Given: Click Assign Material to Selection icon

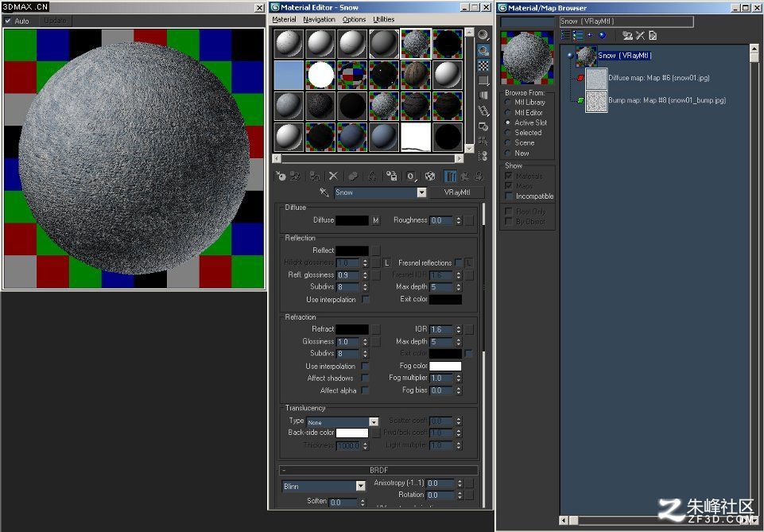Looking at the screenshot, I should [x=315, y=177].
